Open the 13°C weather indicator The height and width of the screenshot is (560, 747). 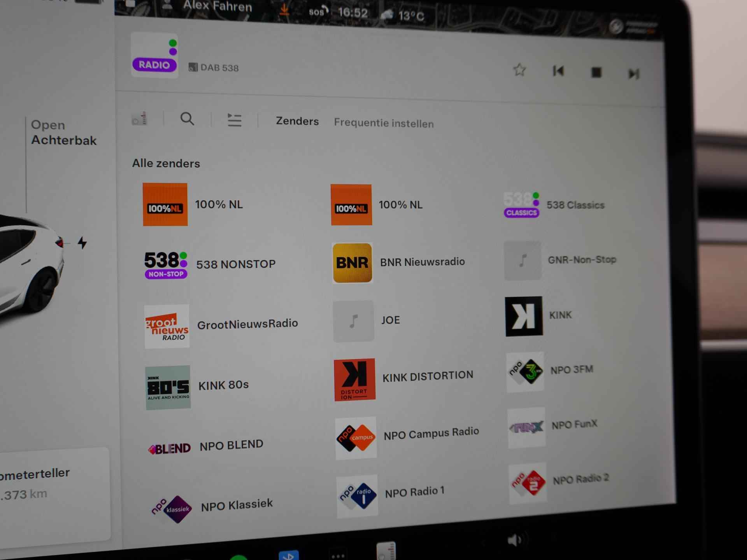pos(402,16)
